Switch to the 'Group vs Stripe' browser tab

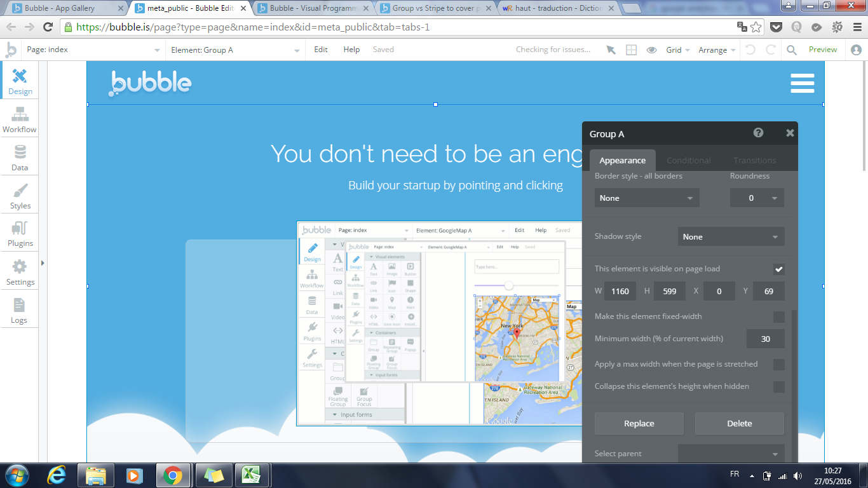point(436,8)
